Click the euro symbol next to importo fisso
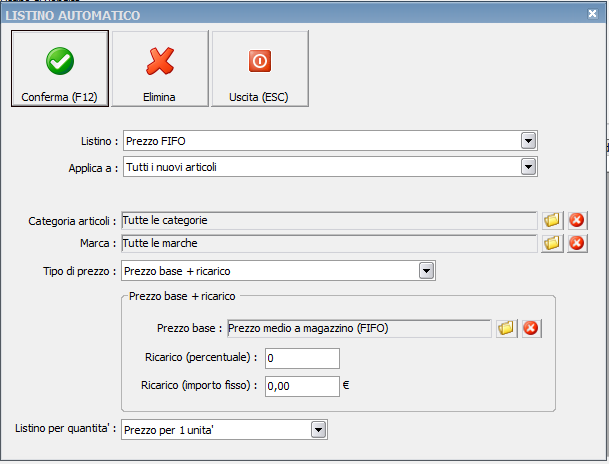 coord(346,385)
